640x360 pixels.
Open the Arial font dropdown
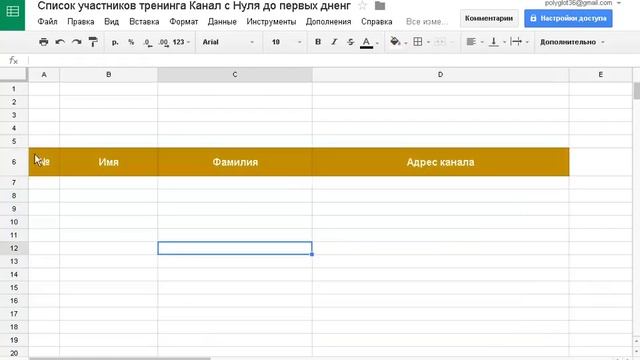click(x=228, y=42)
